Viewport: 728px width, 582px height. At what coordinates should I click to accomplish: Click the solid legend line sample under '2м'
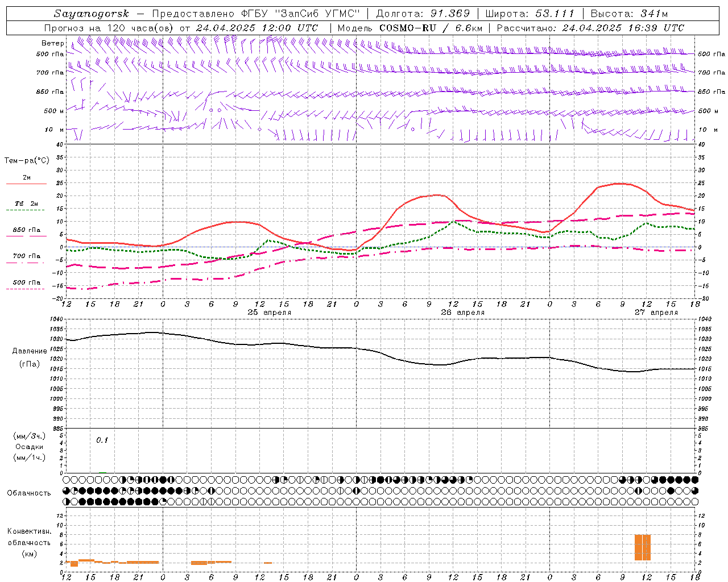[26, 184]
